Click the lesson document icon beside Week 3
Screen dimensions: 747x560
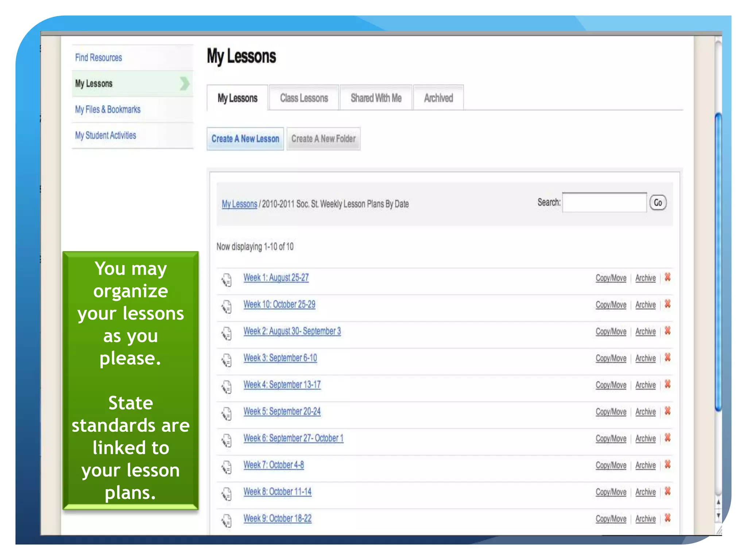(227, 360)
